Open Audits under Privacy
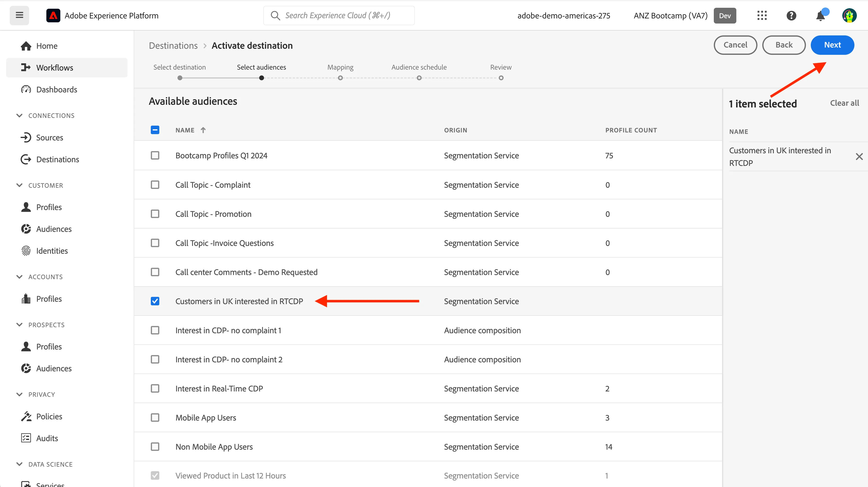 point(67,438)
